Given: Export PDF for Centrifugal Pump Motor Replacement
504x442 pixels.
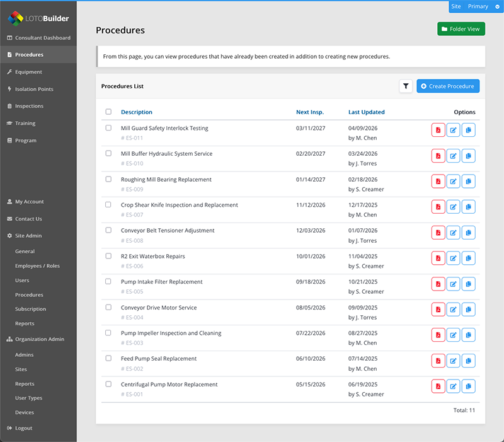Looking at the screenshot, I should click(438, 386).
